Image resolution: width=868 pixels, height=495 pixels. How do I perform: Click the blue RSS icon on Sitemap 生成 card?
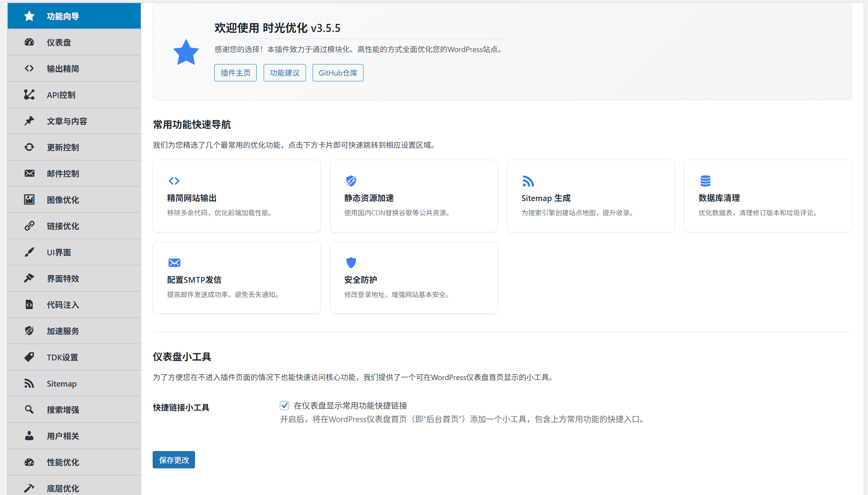528,181
